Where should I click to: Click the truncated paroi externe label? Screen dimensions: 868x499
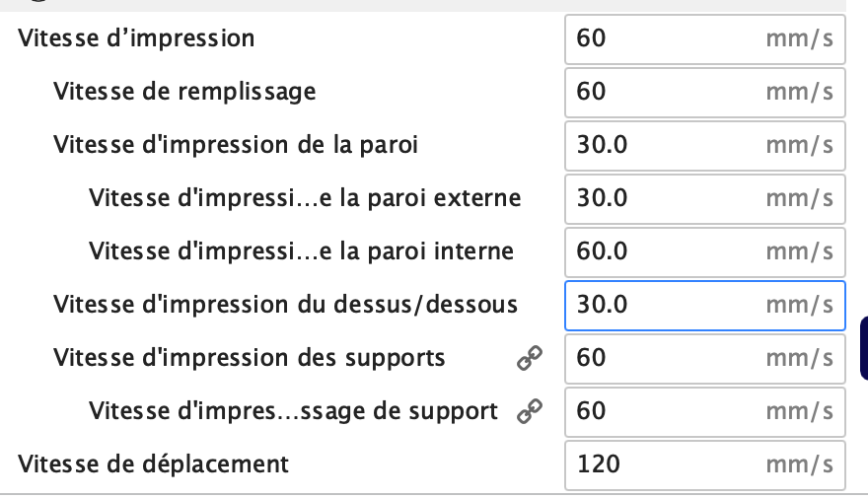coord(305,198)
